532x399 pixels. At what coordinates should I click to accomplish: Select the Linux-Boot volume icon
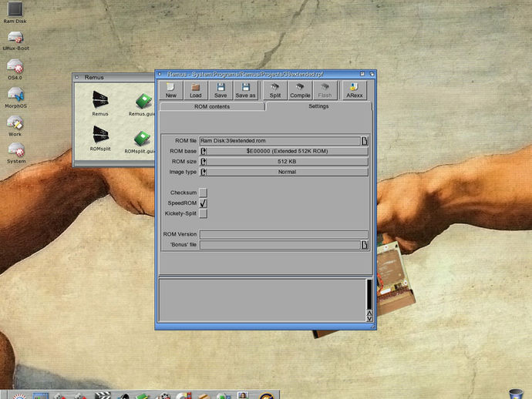[x=16, y=41]
